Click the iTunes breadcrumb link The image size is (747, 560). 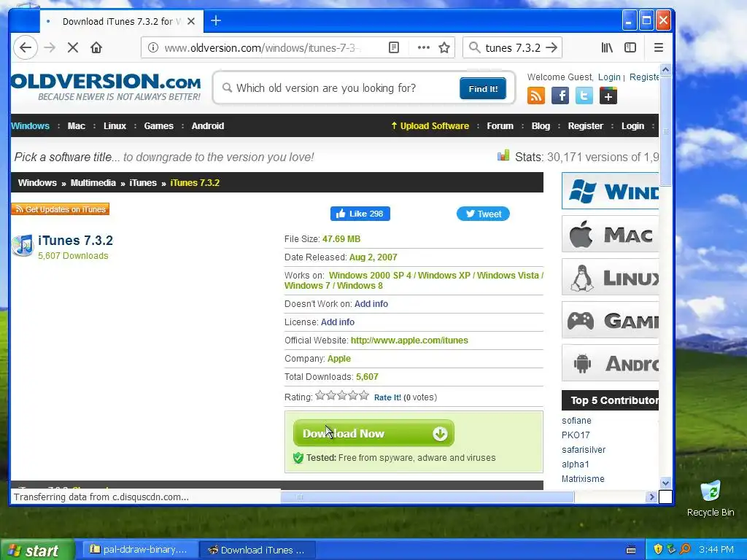[143, 183]
